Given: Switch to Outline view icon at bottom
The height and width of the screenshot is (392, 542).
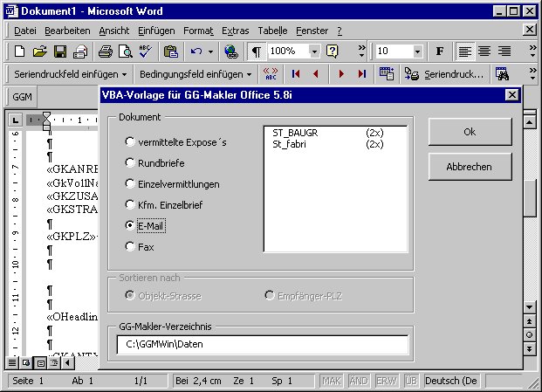Looking at the screenshot, I should (54, 363).
